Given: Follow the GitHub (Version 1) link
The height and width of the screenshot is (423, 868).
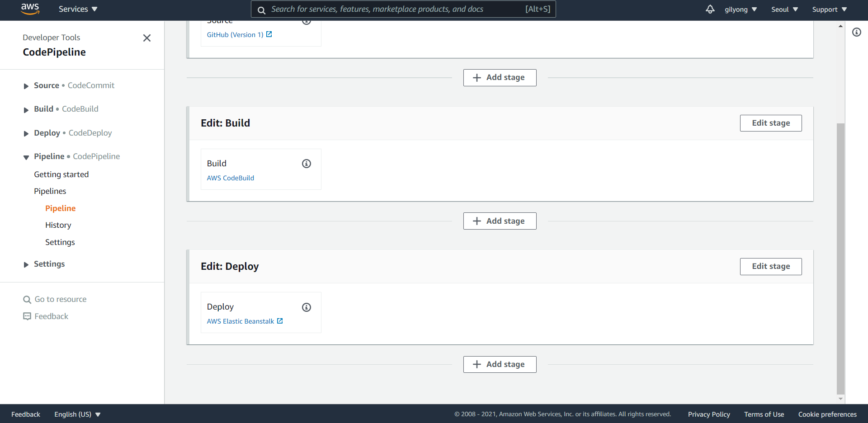Looking at the screenshot, I should click(235, 35).
